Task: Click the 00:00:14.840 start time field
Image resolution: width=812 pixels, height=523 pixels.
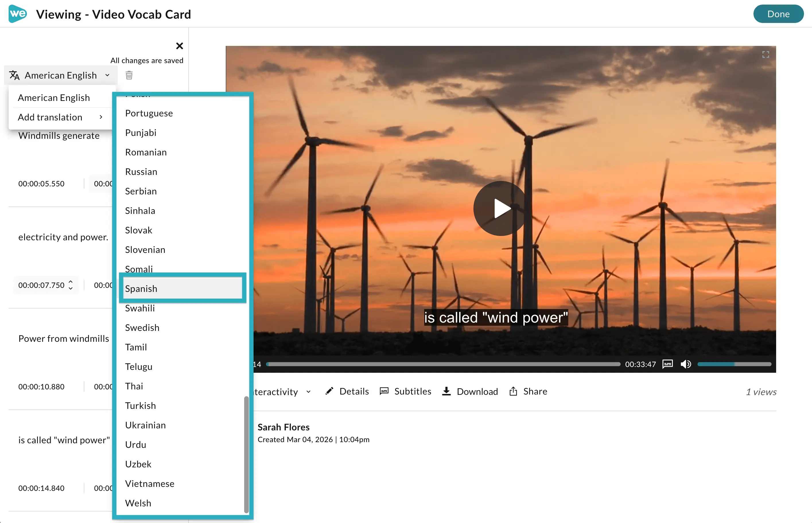Action: [41, 488]
